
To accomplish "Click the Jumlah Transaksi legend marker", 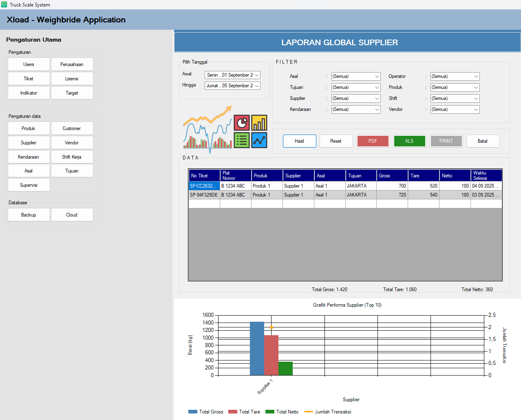I will tap(309, 412).
